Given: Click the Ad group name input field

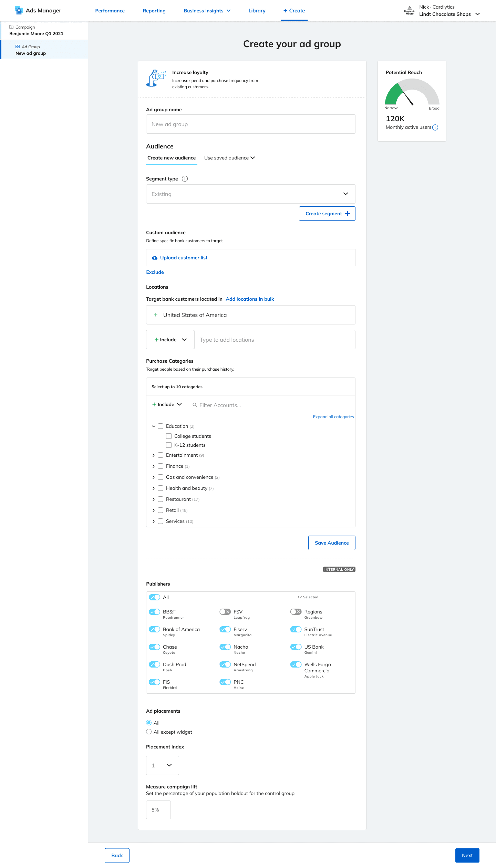Looking at the screenshot, I should (251, 124).
